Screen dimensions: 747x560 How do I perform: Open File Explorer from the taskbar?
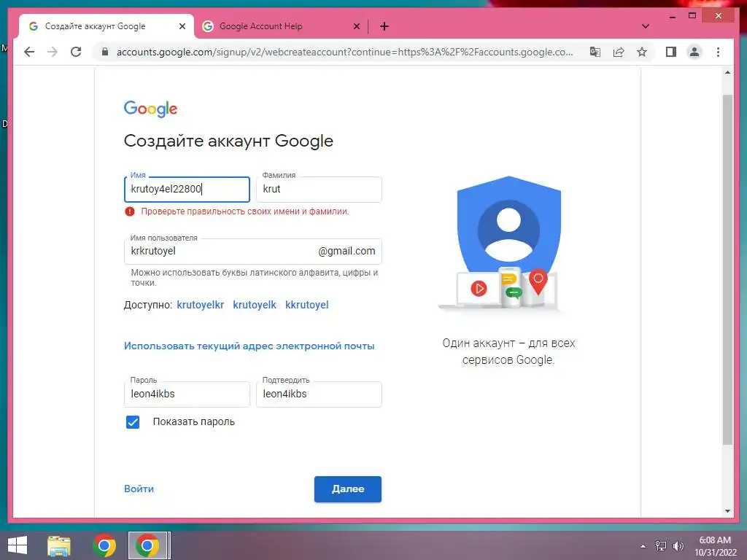click(59, 545)
